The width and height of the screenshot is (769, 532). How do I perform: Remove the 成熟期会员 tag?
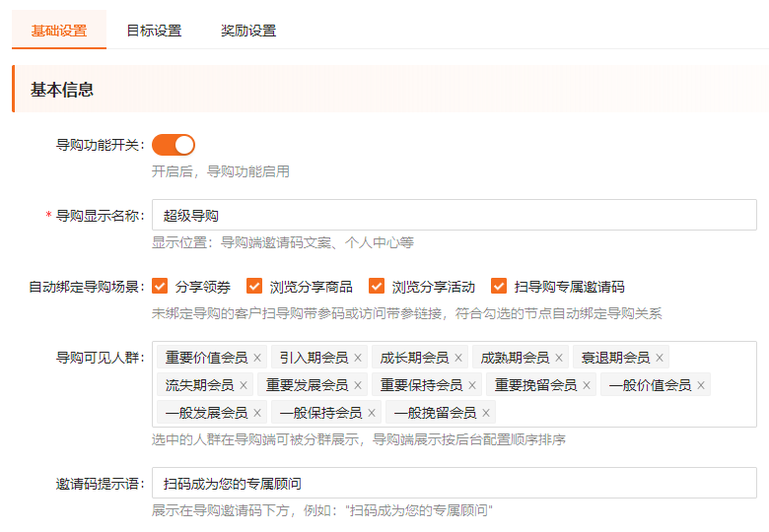pyautogui.click(x=559, y=358)
